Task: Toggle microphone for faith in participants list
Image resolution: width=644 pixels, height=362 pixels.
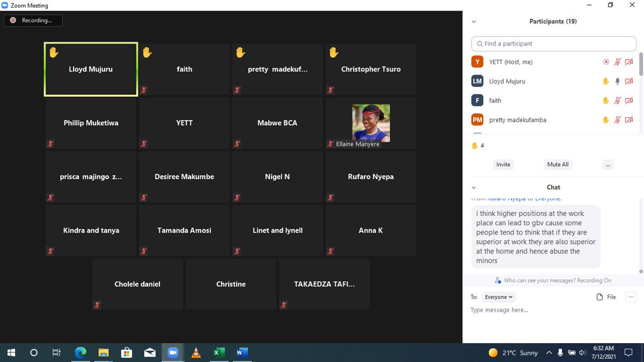Action: pos(618,100)
